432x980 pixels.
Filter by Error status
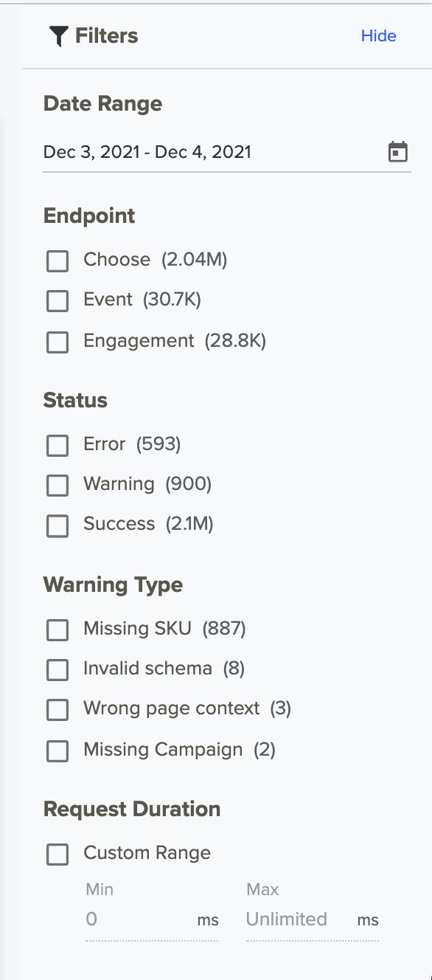point(58,445)
